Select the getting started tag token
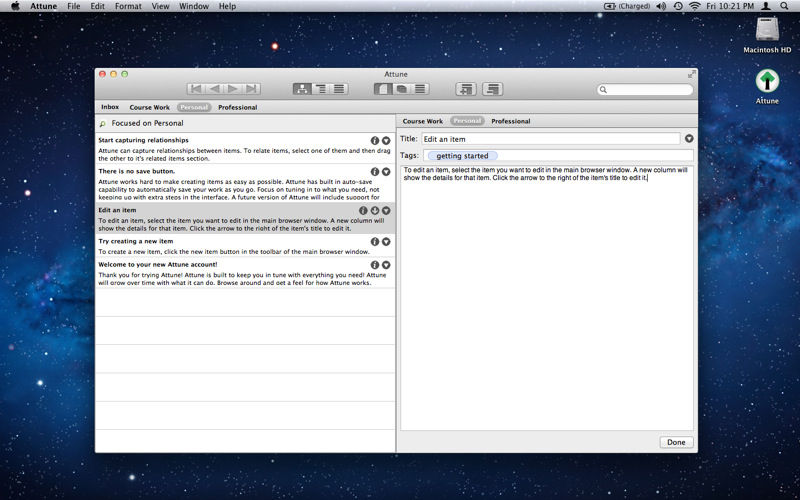The height and width of the screenshot is (500, 800). [462, 156]
